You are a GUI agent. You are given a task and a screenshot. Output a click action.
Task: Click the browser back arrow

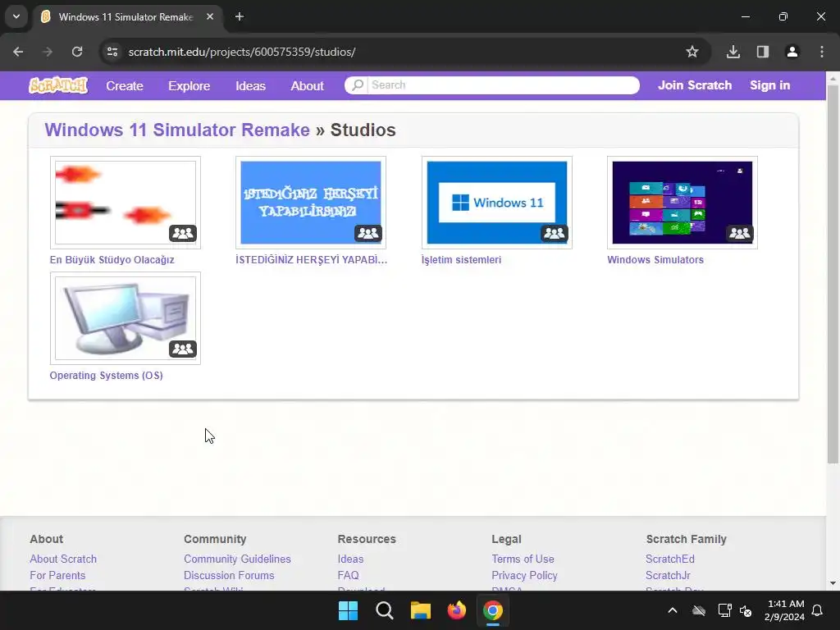point(18,52)
